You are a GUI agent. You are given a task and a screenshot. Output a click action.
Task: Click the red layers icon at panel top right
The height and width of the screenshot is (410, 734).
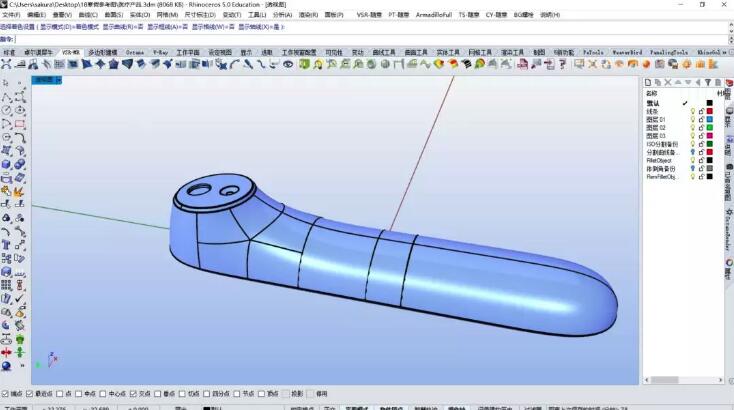[x=729, y=83]
